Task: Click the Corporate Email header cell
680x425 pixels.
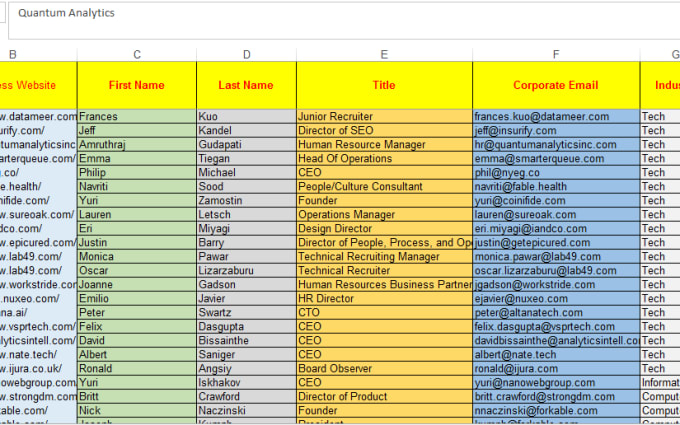Action: [556, 85]
